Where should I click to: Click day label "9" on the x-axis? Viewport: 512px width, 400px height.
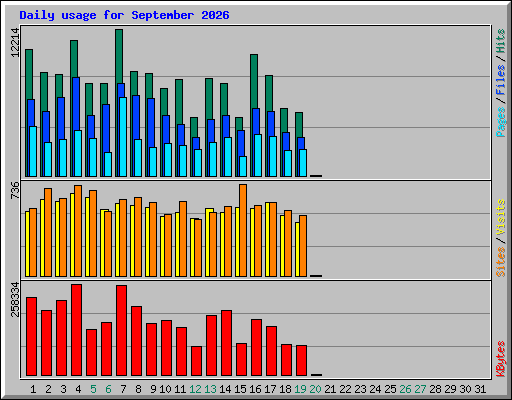click(153, 389)
